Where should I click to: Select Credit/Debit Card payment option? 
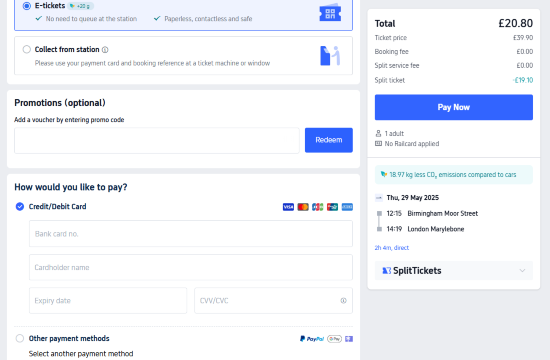[x=20, y=207]
